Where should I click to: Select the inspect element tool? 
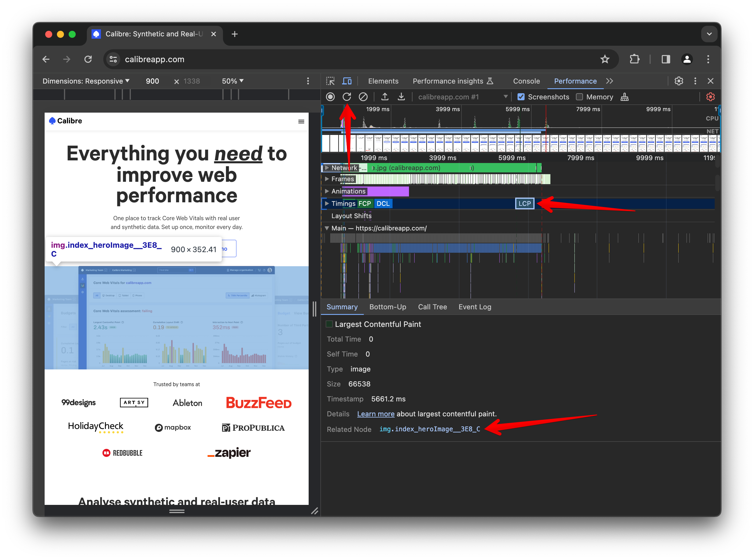tap(330, 81)
